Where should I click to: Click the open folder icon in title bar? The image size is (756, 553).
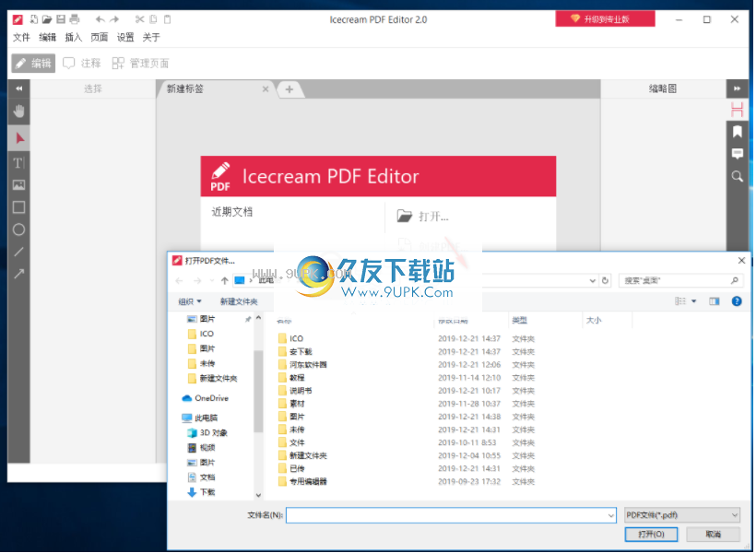pos(47,19)
